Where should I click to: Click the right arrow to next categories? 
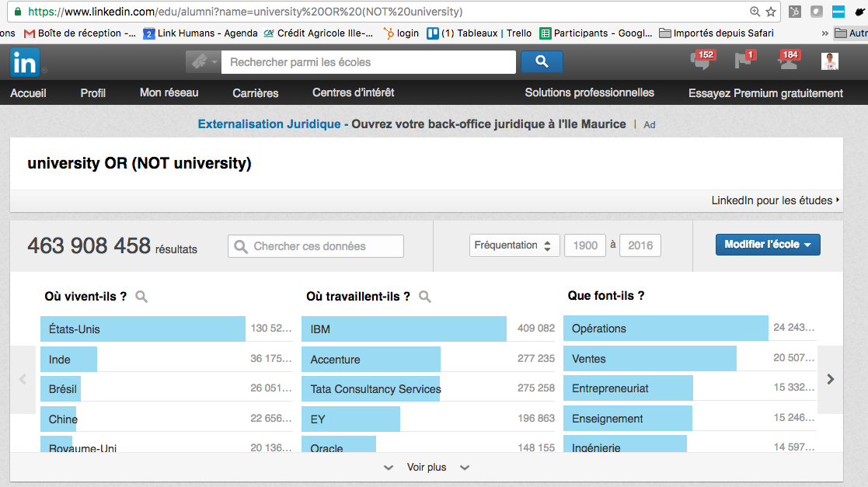[831, 379]
